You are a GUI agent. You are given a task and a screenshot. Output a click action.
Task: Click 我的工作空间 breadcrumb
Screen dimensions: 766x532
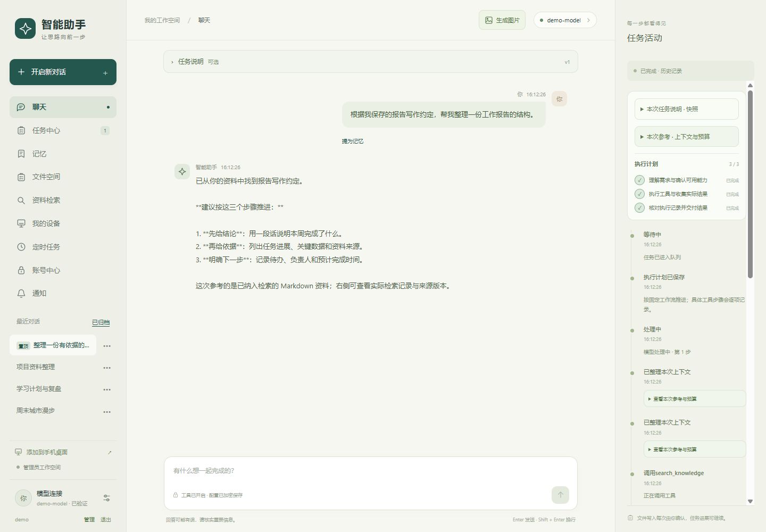(x=162, y=20)
